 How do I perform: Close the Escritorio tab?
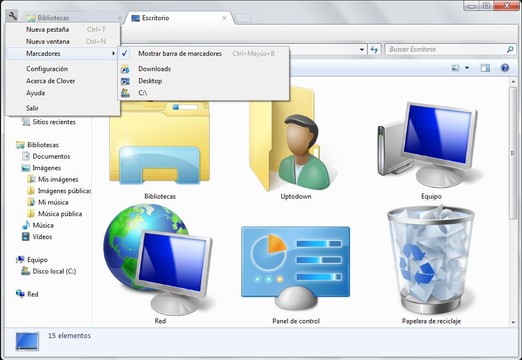(224, 18)
